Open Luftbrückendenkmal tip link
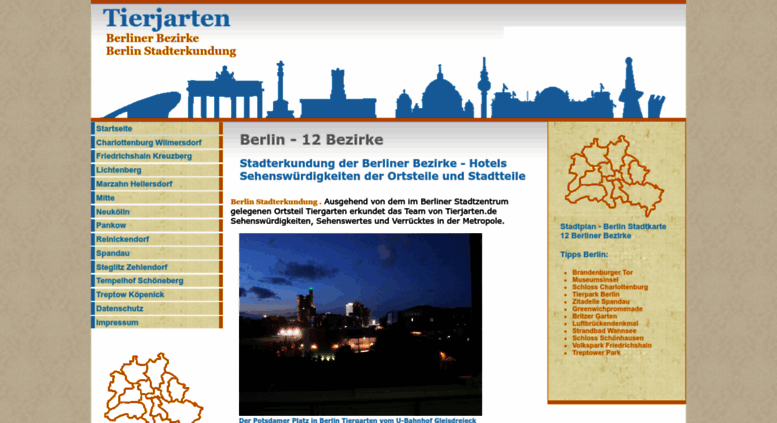Image resolution: width=777 pixels, height=423 pixels. coord(605,323)
